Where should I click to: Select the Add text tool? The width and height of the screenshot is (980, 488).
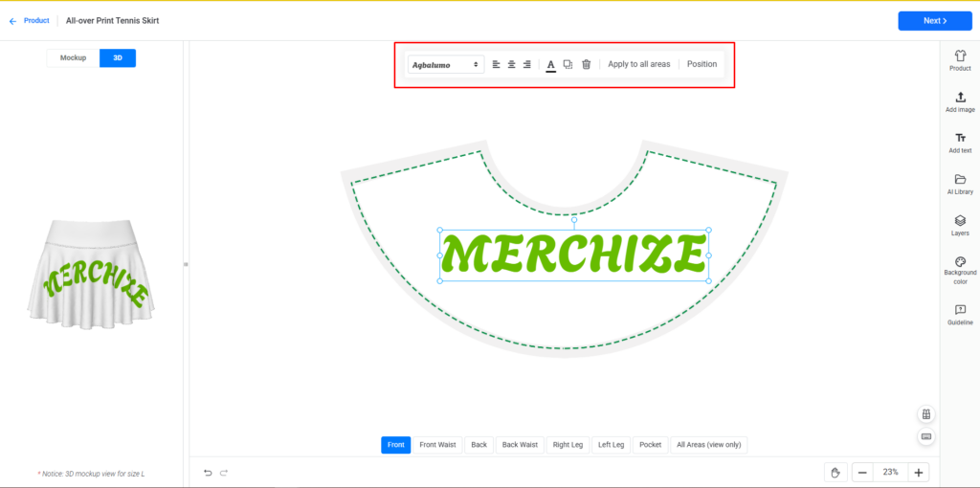coord(960,143)
